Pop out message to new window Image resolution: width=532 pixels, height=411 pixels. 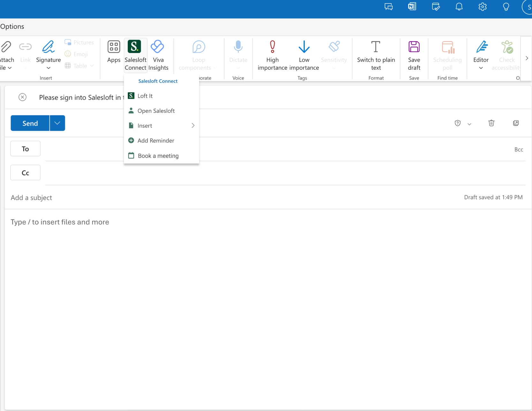tap(516, 123)
